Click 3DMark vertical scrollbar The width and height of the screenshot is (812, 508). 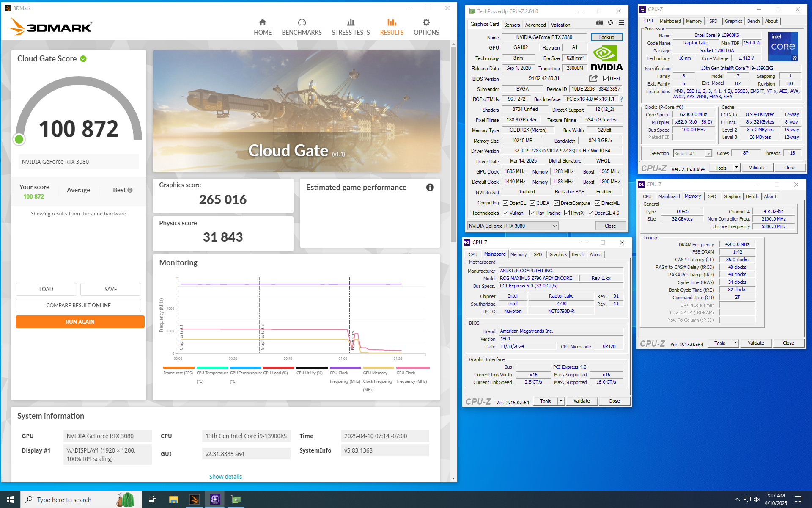tap(453, 144)
